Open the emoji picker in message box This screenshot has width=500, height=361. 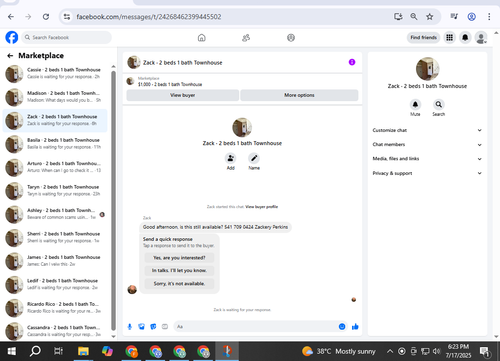point(342,327)
